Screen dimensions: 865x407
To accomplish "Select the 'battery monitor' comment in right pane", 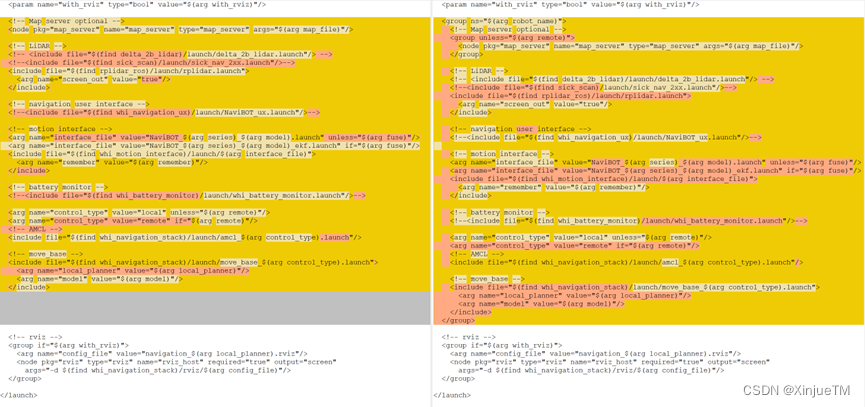I will (500, 212).
